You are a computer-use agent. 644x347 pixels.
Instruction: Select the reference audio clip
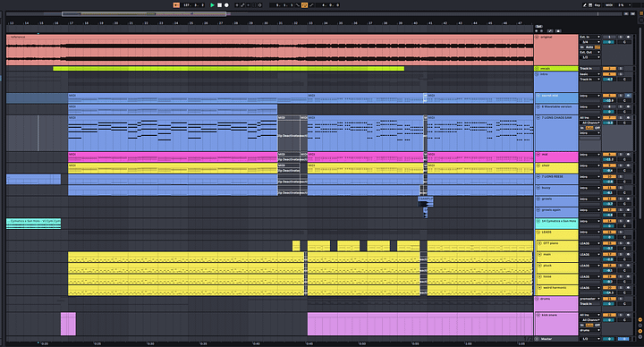tap(269, 50)
